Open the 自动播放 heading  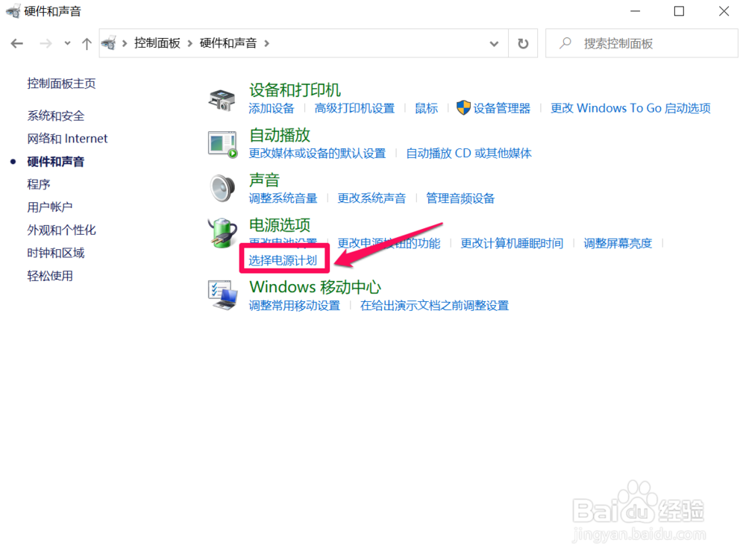pyautogui.click(x=280, y=135)
